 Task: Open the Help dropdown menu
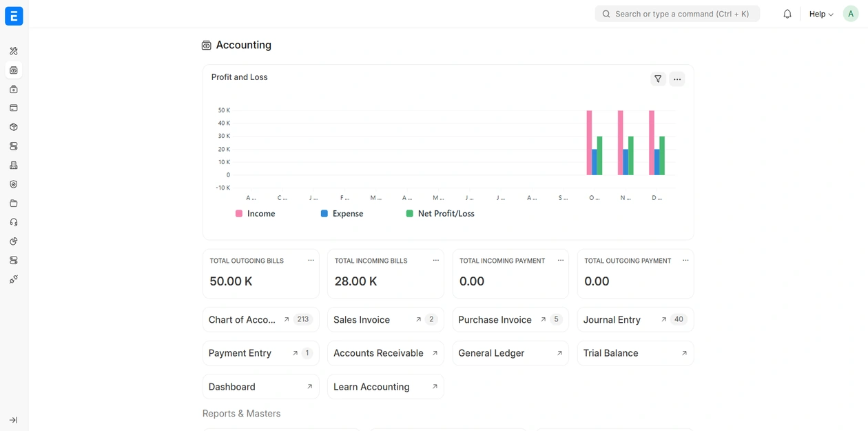820,14
